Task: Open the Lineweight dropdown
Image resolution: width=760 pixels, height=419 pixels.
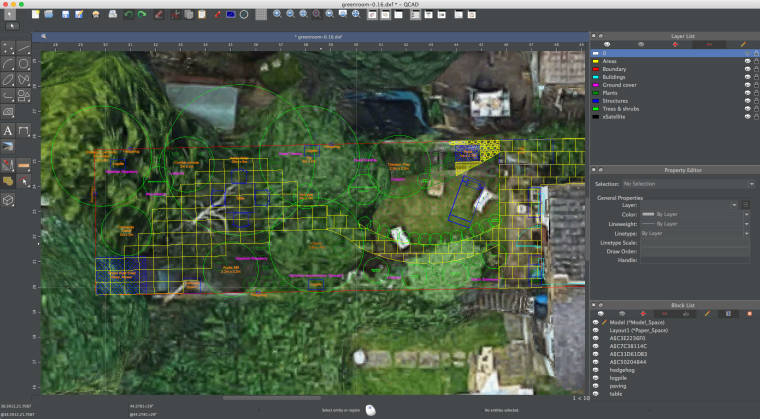Action: (x=695, y=224)
